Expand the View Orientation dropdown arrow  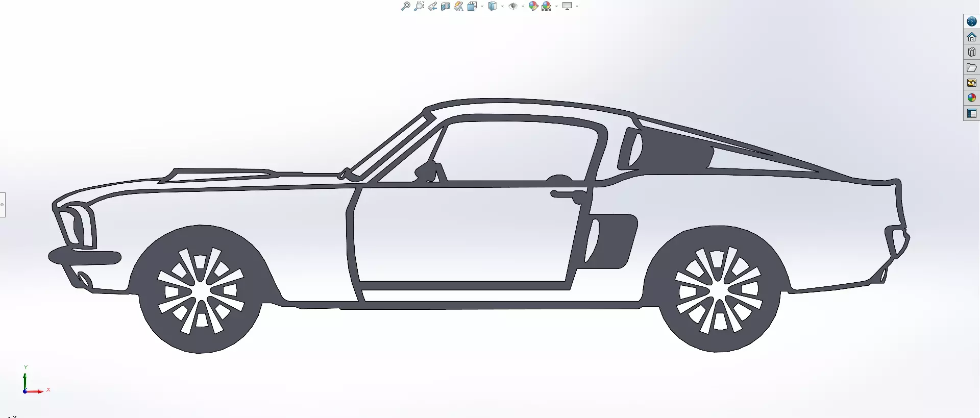(482, 6)
